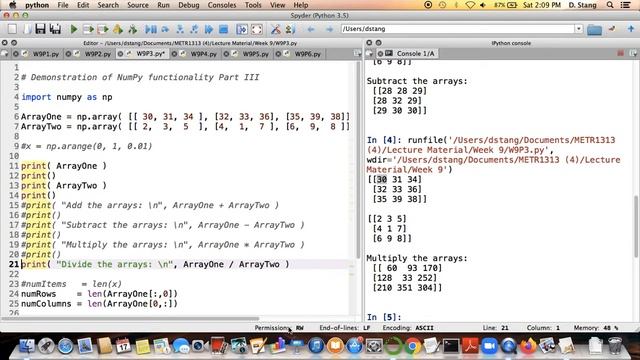This screenshot has height=360, width=640.
Task: Create a new file with toolbar icon
Action: coord(12,29)
